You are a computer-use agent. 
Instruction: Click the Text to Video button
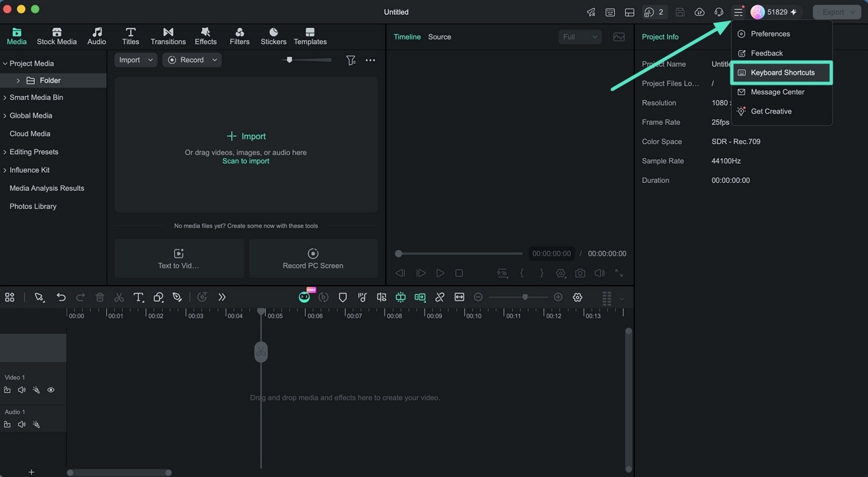coord(179,259)
